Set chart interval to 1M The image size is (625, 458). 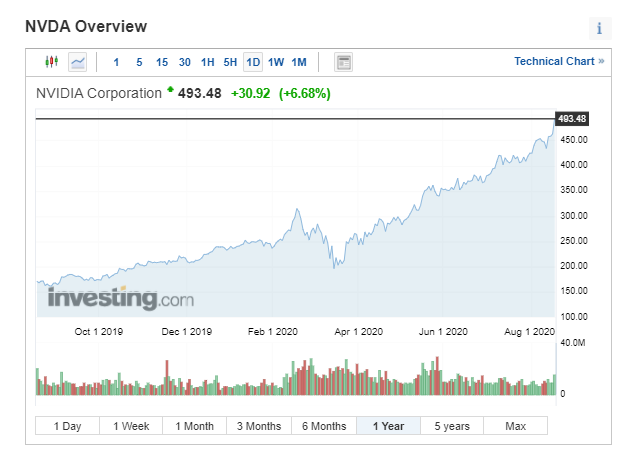299,62
